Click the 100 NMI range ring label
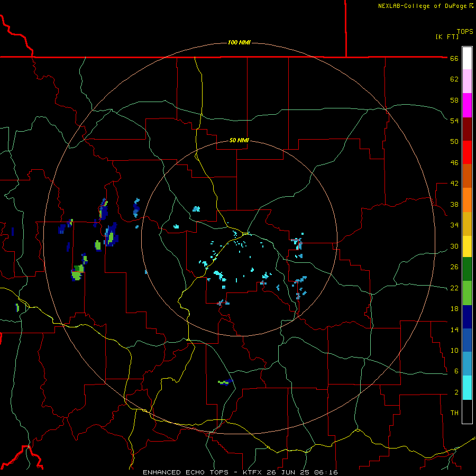The height and width of the screenshot is (476, 476). [x=239, y=42]
